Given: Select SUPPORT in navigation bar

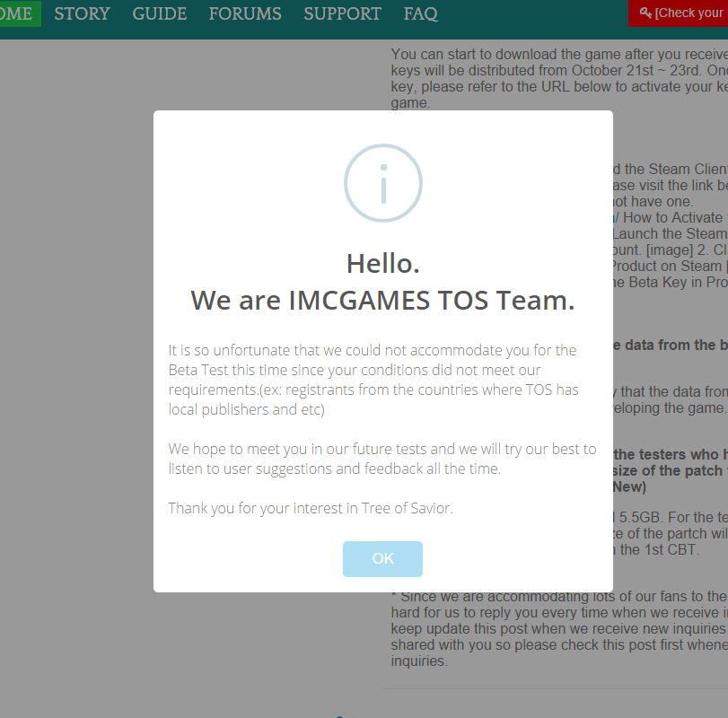Looking at the screenshot, I should click(x=342, y=13).
